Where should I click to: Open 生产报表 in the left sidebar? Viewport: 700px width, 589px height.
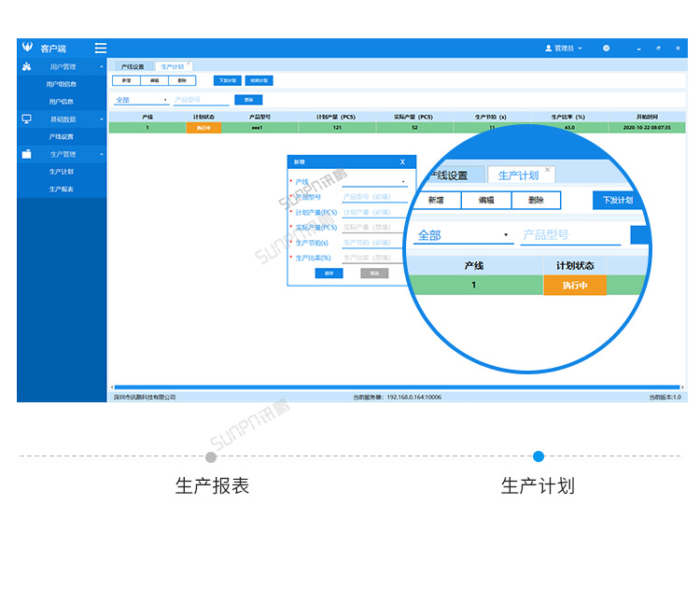click(62, 189)
